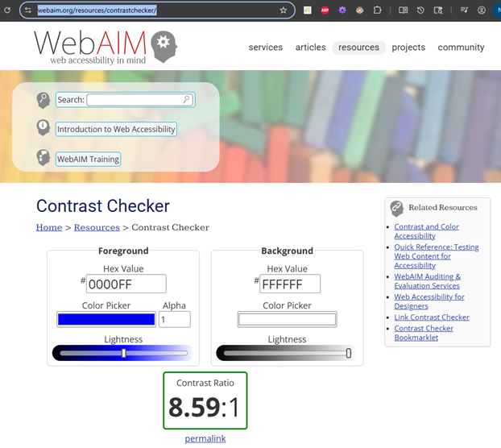Click the purple gear extension icon
This screenshot has width=501, height=448.
pos(342,10)
